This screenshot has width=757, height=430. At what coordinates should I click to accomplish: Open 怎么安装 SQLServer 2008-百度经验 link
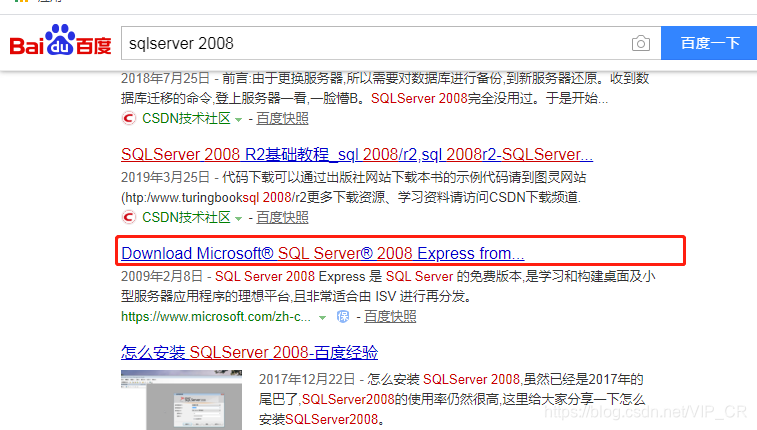pos(249,352)
